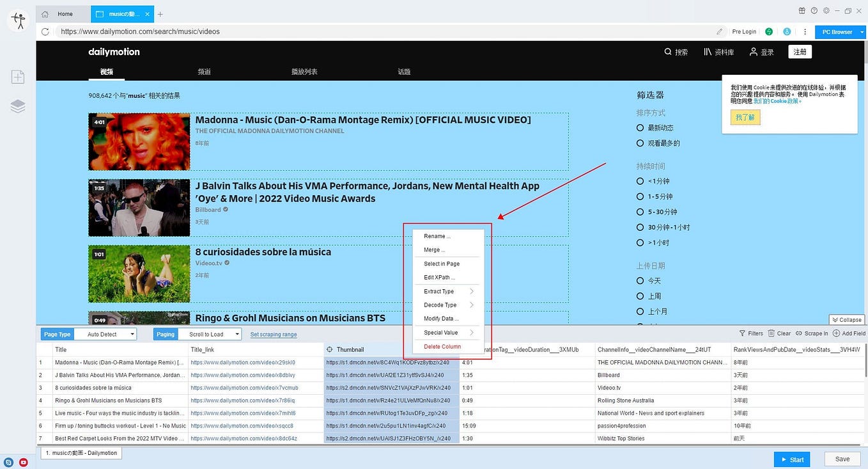Select the 最新动态 sorting option
868x469 pixels.
coord(640,127)
